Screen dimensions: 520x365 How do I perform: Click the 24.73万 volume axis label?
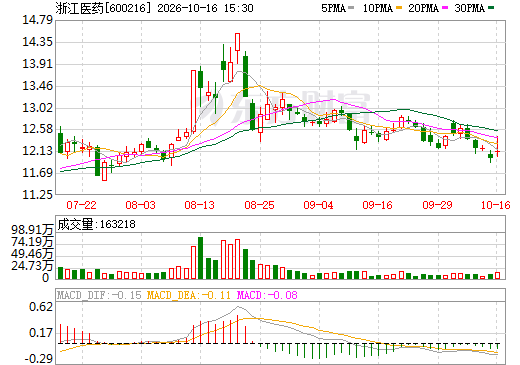pyautogui.click(x=32, y=266)
